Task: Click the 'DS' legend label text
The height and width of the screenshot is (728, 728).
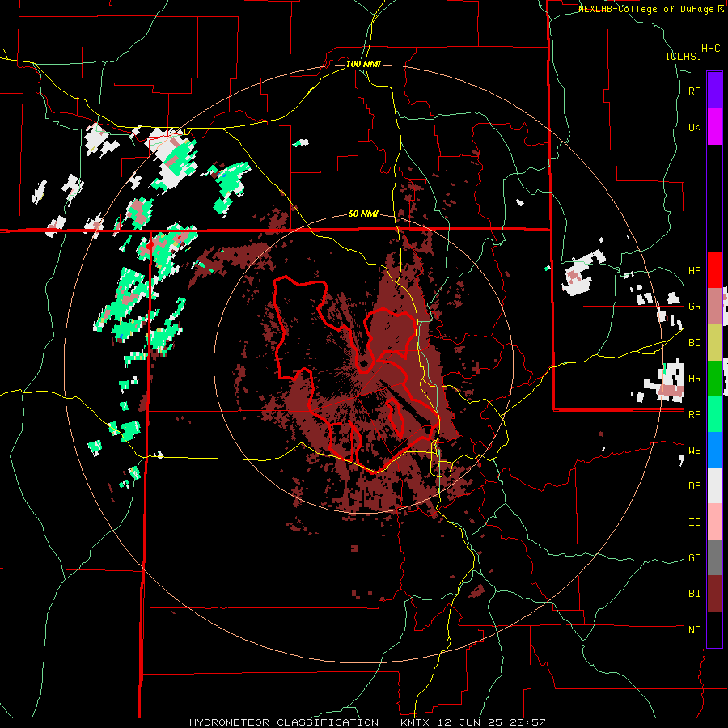Action: click(694, 486)
